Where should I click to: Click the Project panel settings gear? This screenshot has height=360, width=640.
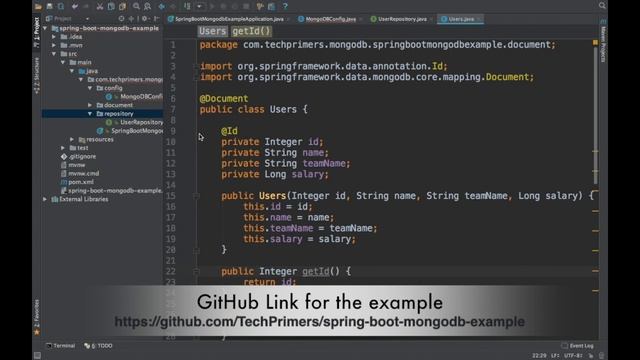(x=145, y=19)
